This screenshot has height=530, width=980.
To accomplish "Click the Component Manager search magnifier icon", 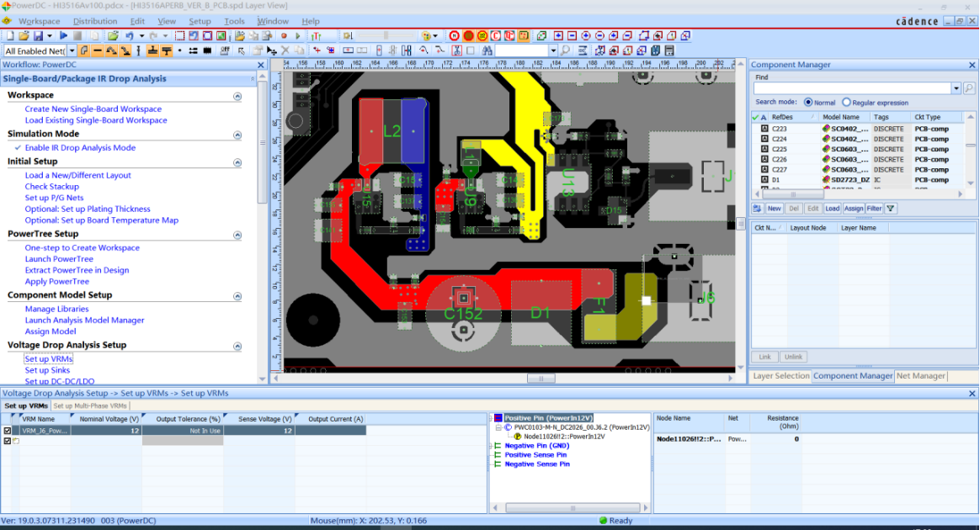I will click(969, 88).
